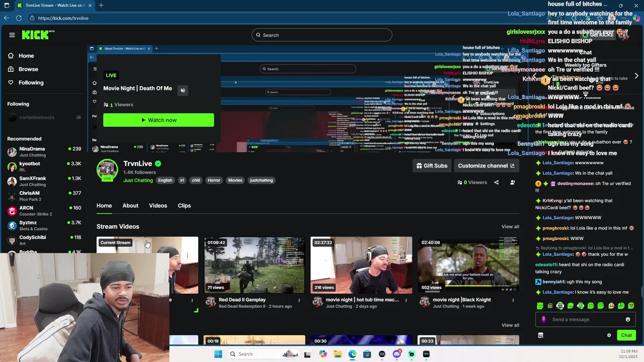Open the Red Dead II Gamplay thumbnail
This screenshot has width=644, height=362.
click(x=255, y=265)
